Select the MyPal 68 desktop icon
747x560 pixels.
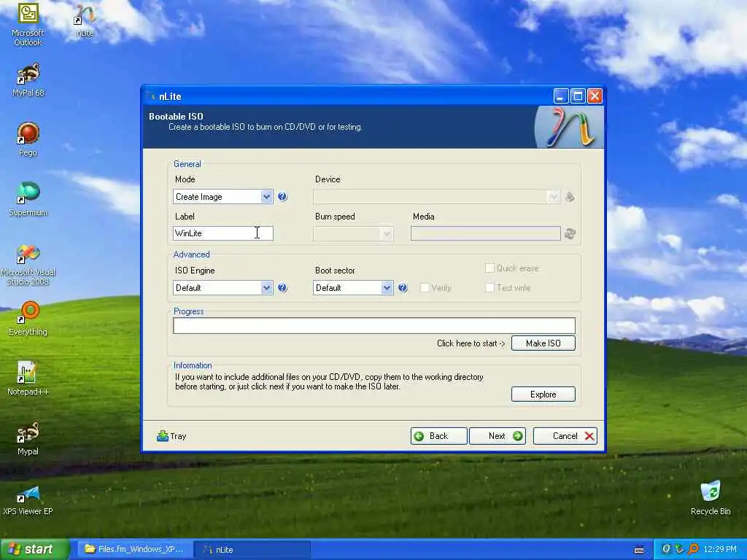(x=28, y=80)
